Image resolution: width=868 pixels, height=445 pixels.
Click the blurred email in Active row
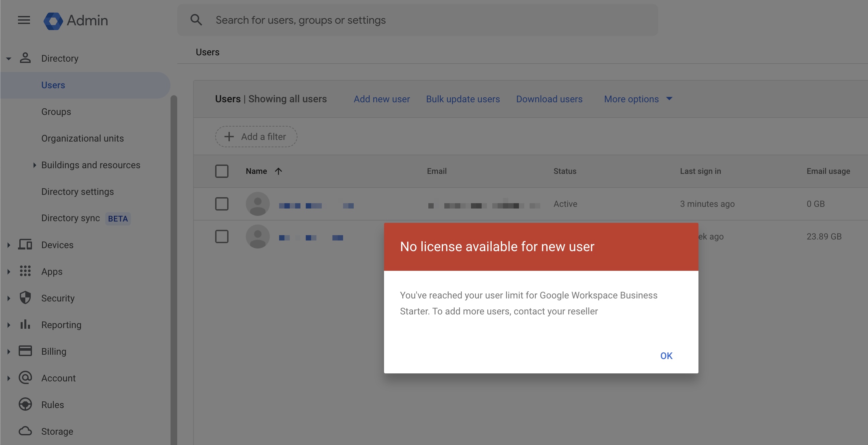coord(484,205)
